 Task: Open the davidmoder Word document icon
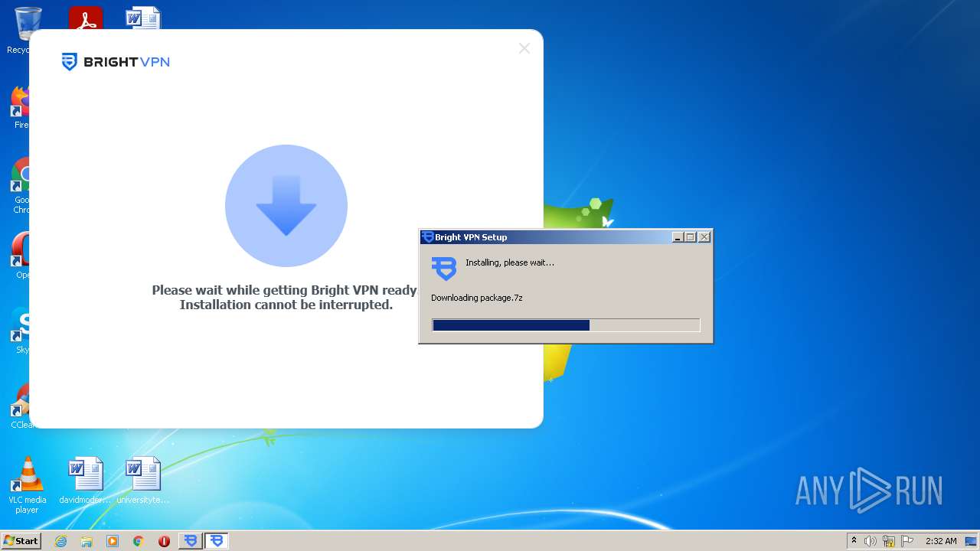click(x=85, y=481)
